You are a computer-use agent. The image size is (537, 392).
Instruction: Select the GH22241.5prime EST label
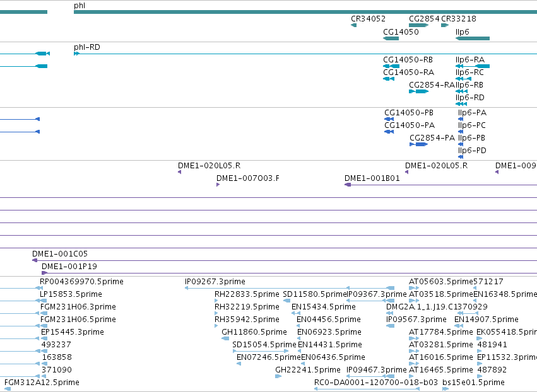308,371
